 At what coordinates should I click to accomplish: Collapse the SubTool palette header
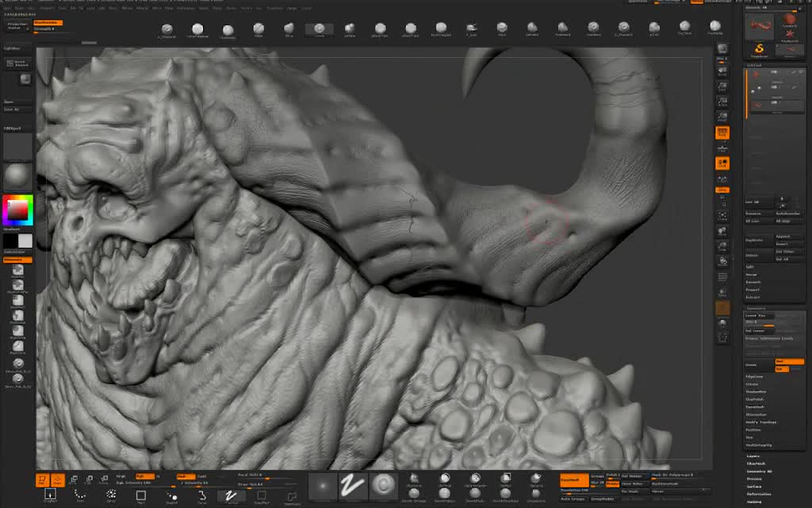pyautogui.click(x=753, y=65)
